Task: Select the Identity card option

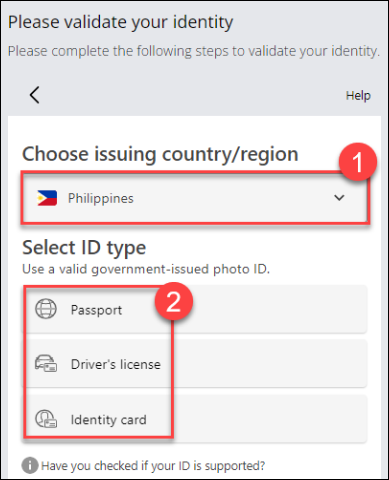Action: [195, 419]
